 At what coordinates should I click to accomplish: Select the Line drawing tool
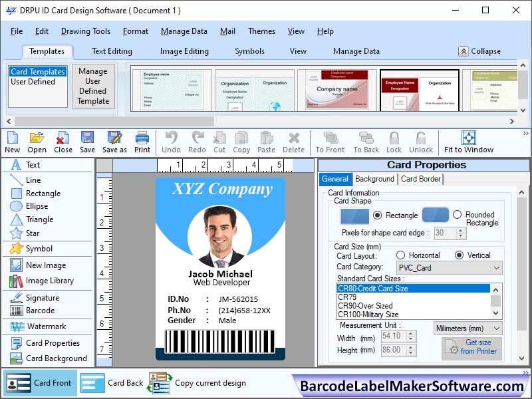[25, 180]
